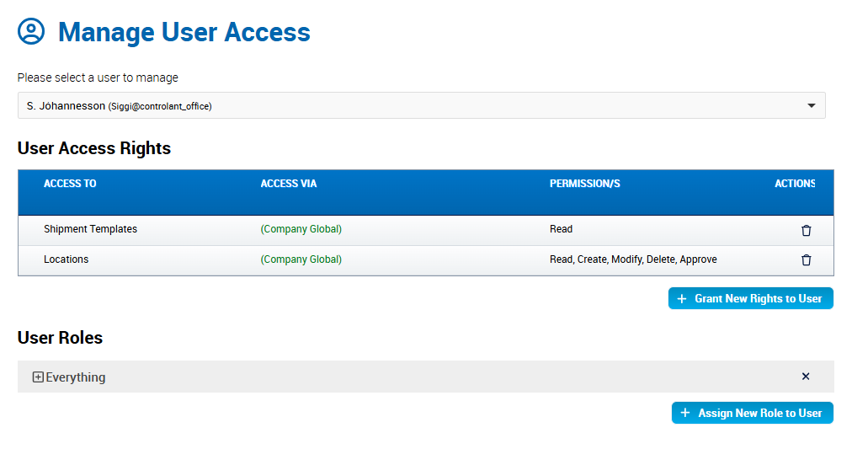Click the plus icon on Grant New Rights

[682, 299]
